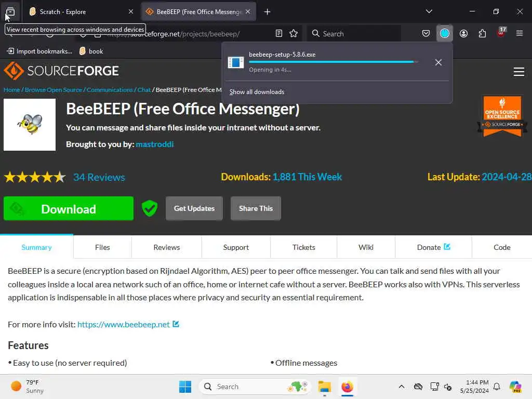Click the star rating

(x=35, y=177)
